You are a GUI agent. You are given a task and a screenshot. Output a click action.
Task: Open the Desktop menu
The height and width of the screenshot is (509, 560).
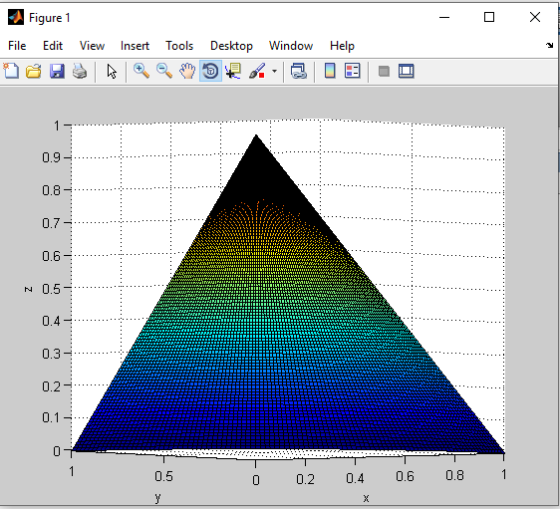pyautogui.click(x=231, y=46)
